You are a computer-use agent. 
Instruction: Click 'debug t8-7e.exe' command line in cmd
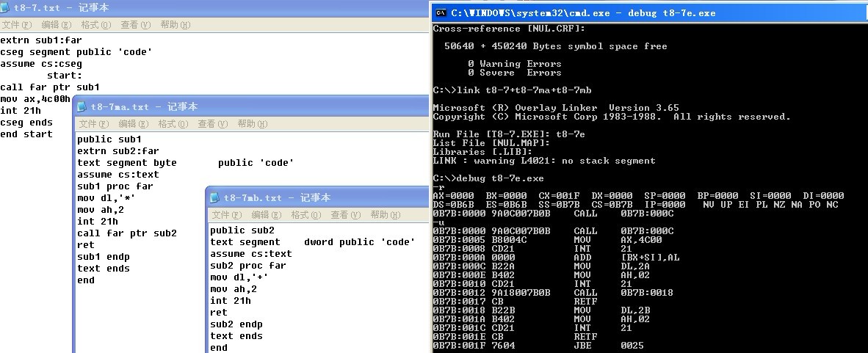[488, 178]
